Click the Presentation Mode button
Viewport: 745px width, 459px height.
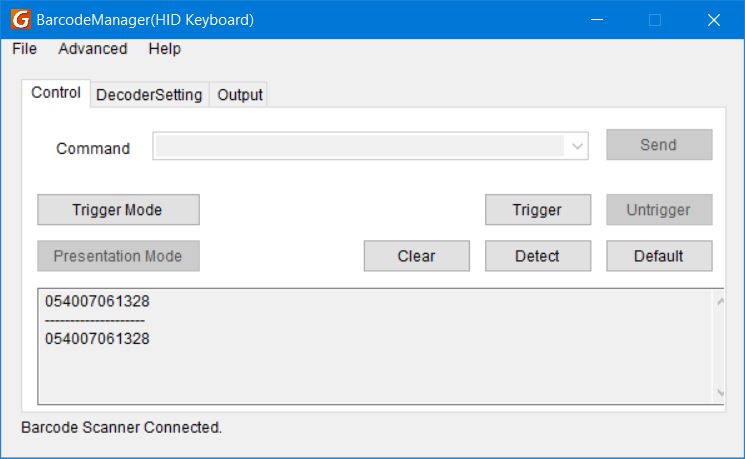tap(118, 256)
